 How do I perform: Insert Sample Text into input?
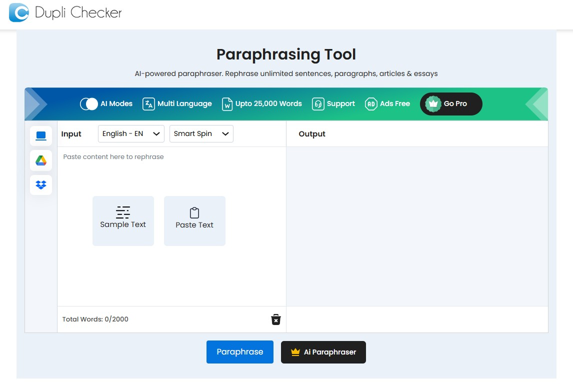point(123,220)
